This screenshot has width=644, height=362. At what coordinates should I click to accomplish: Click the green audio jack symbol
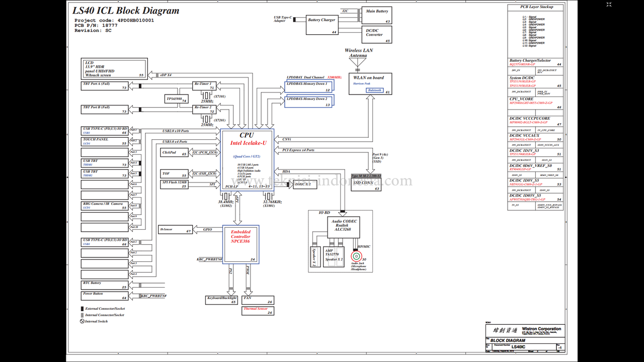[x=356, y=257]
